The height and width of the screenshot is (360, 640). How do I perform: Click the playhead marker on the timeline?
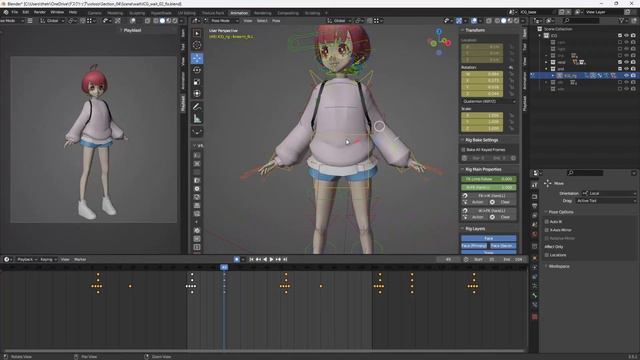(x=224, y=267)
